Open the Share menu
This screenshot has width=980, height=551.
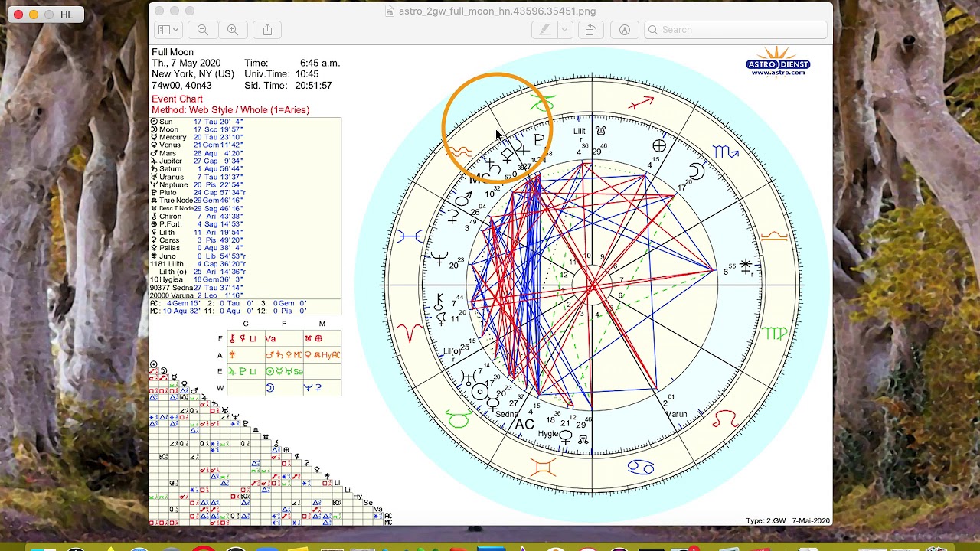coord(267,30)
